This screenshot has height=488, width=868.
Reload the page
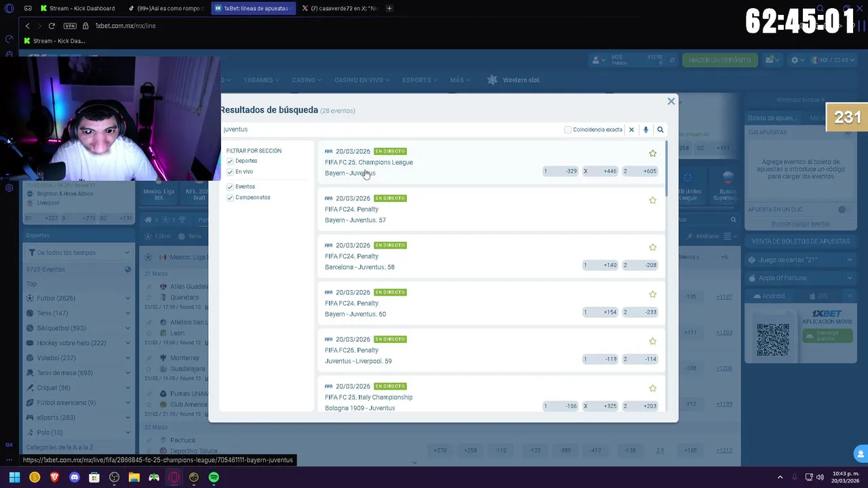(x=52, y=26)
